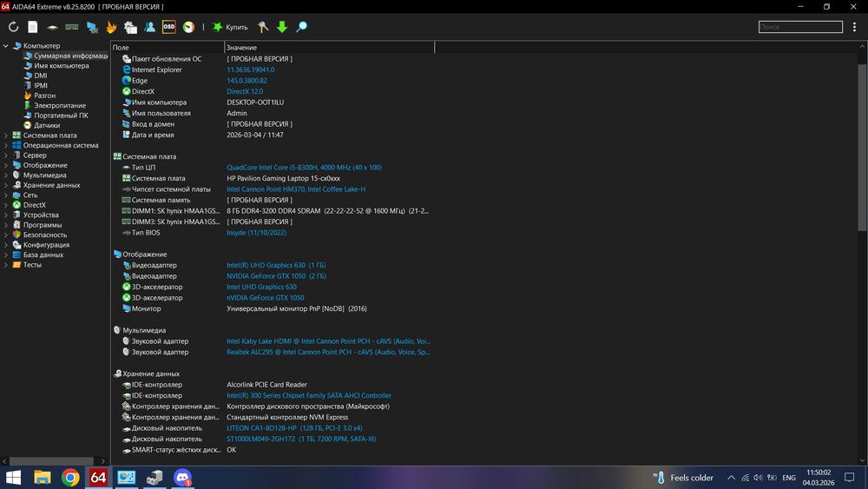
Task: Click the Значение column header
Action: (x=329, y=48)
